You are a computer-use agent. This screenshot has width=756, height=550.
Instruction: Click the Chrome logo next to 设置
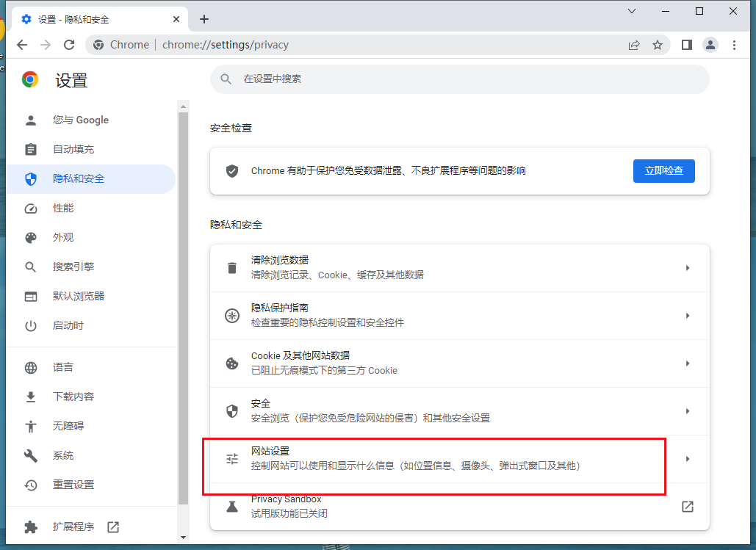(30, 79)
